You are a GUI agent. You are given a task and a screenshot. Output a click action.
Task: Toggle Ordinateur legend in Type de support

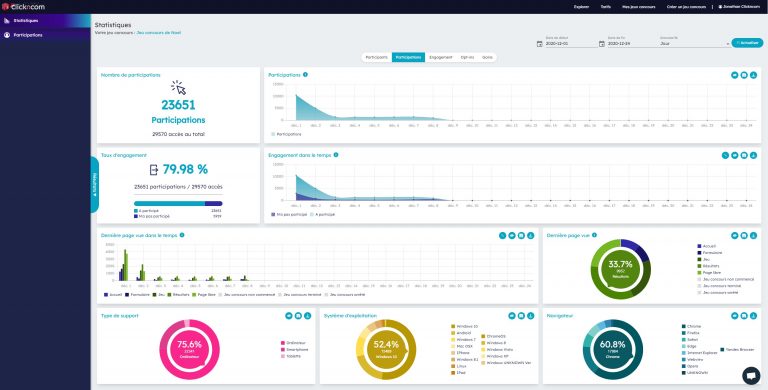pyautogui.click(x=293, y=343)
